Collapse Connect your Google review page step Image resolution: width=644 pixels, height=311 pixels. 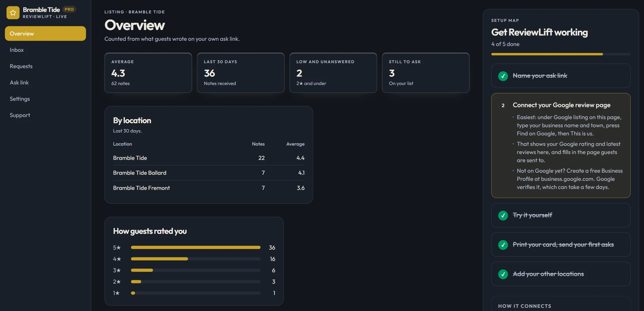tap(561, 105)
